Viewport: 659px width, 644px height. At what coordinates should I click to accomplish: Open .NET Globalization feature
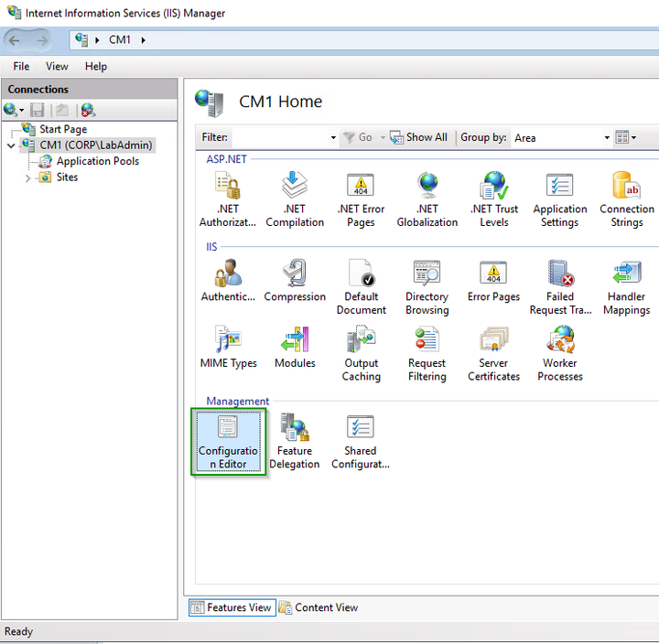pyautogui.click(x=427, y=199)
